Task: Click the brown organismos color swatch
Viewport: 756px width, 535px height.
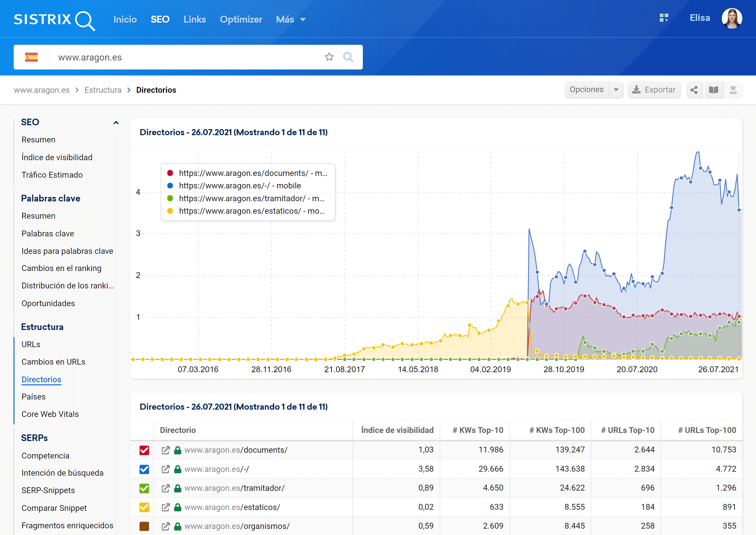Action: click(x=144, y=526)
